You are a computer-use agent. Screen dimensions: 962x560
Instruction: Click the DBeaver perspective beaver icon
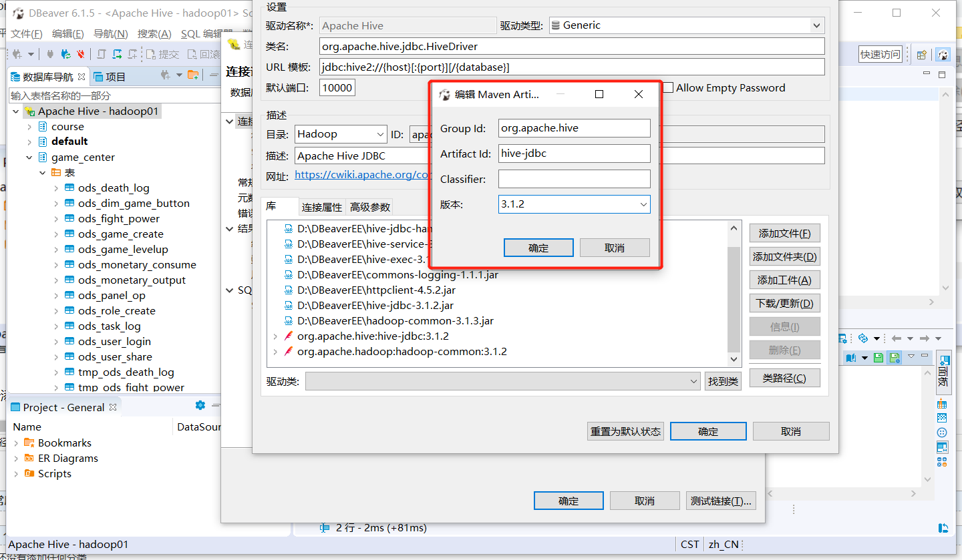pyautogui.click(x=943, y=55)
